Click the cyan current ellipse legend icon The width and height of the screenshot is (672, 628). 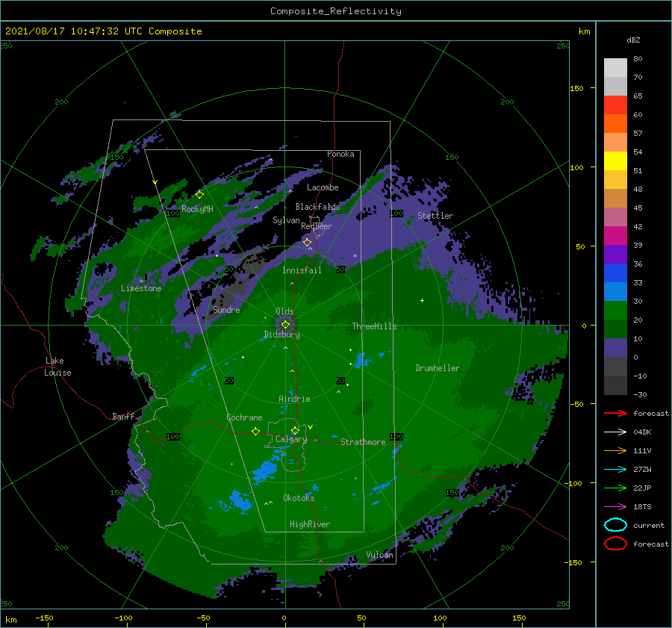(x=615, y=525)
